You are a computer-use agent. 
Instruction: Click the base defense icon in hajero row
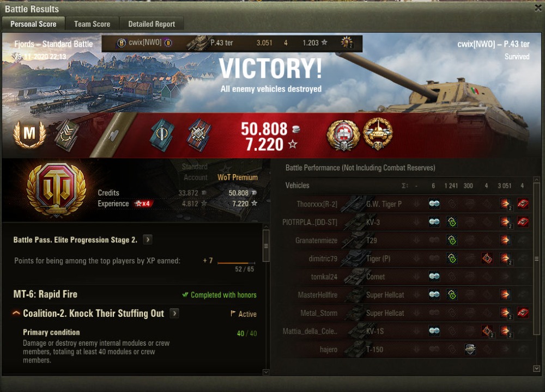[470, 350]
